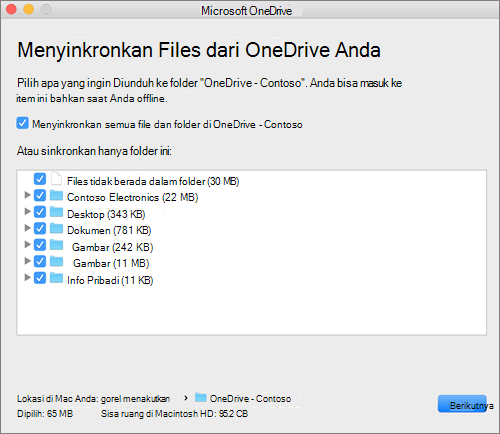Select the Dokumen (781 KB) label

(x=109, y=230)
